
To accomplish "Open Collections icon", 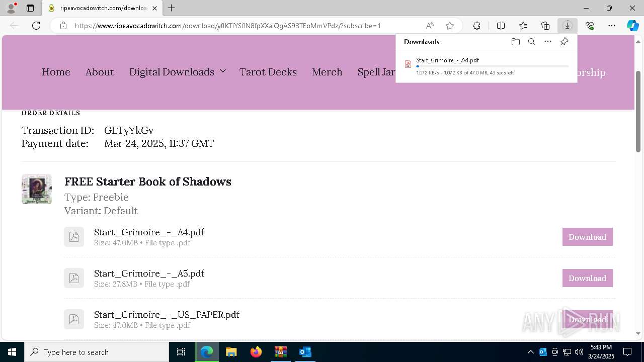I will coord(545,26).
